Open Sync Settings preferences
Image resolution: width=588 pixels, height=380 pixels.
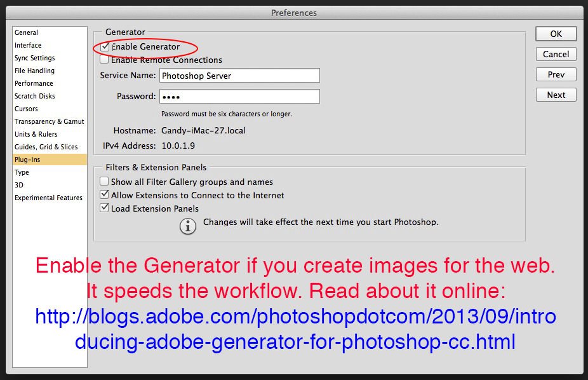pos(50,58)
